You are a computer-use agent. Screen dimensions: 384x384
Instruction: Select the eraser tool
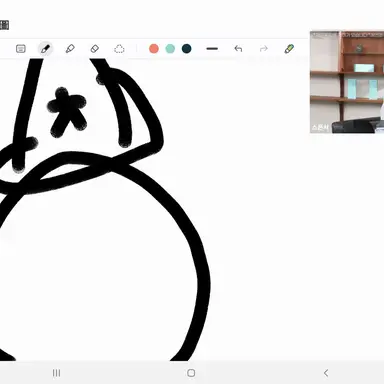click(x=95, y=49)
